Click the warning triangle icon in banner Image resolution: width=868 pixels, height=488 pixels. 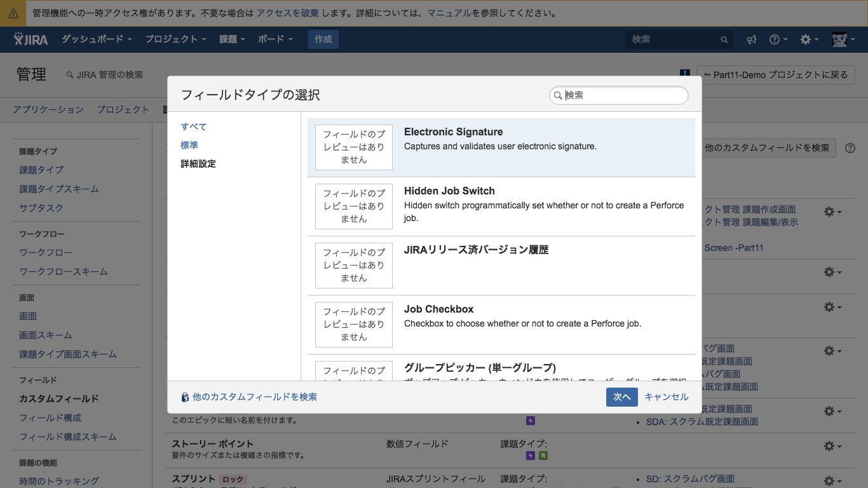[13, 13]
